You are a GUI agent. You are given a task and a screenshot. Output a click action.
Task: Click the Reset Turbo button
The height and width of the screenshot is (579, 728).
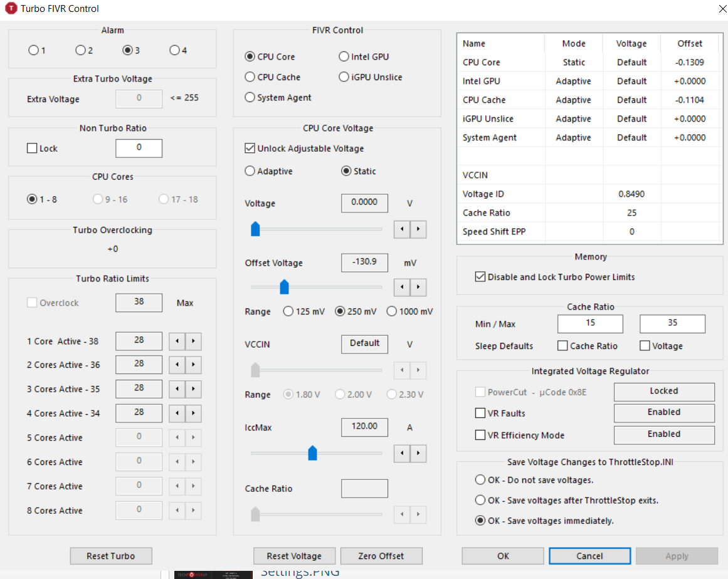pyautogui.click(x=111, y=556)
